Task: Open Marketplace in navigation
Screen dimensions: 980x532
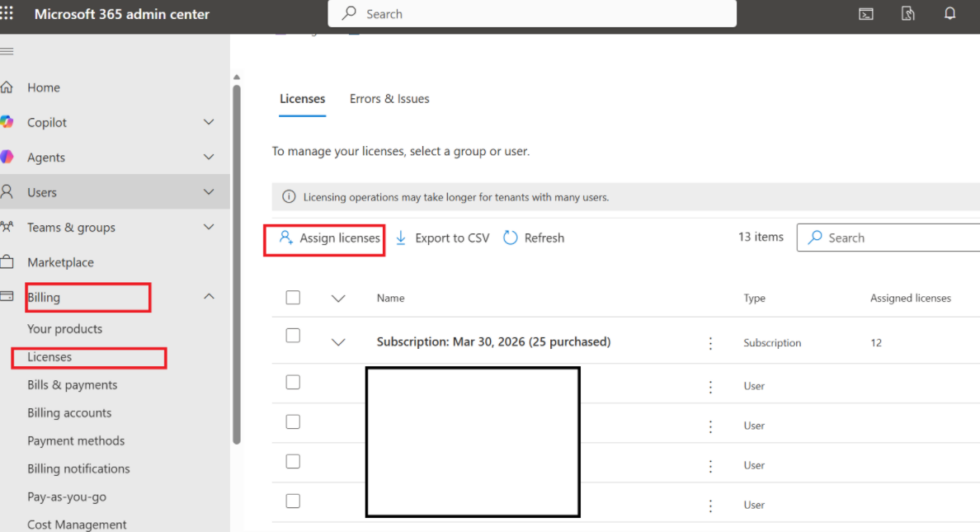Action: [x=60, y=262]
